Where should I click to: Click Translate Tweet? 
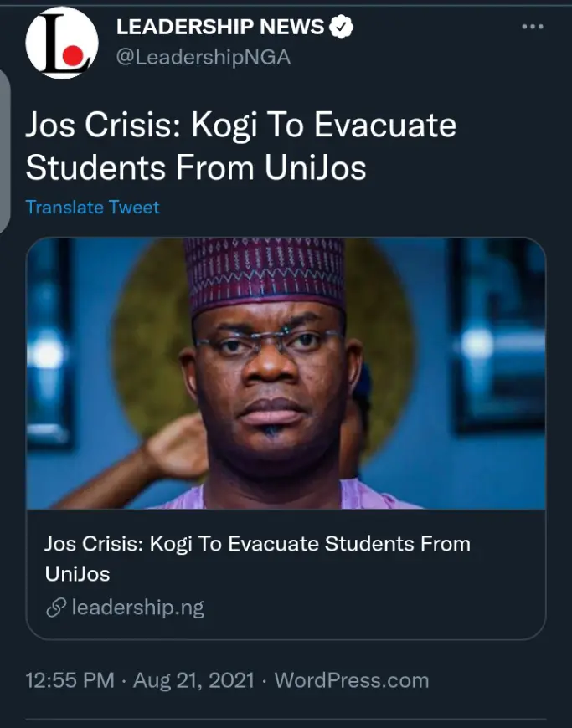pyautogui.click(x=92, y=207)
